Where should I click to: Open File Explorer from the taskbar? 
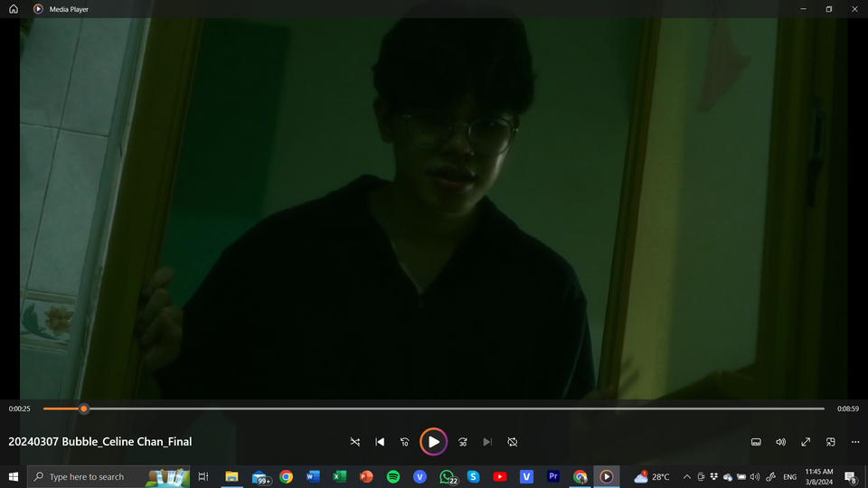point(231,476)
